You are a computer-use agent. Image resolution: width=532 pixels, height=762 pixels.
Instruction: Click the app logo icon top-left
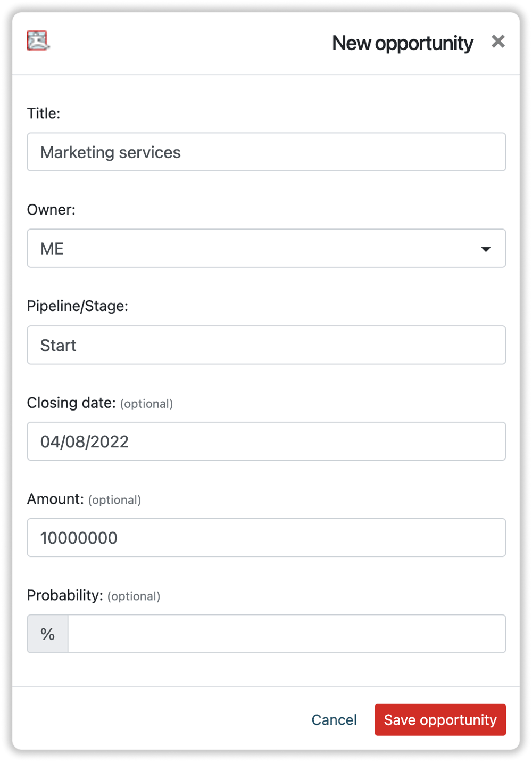click(x=36, y=41)
